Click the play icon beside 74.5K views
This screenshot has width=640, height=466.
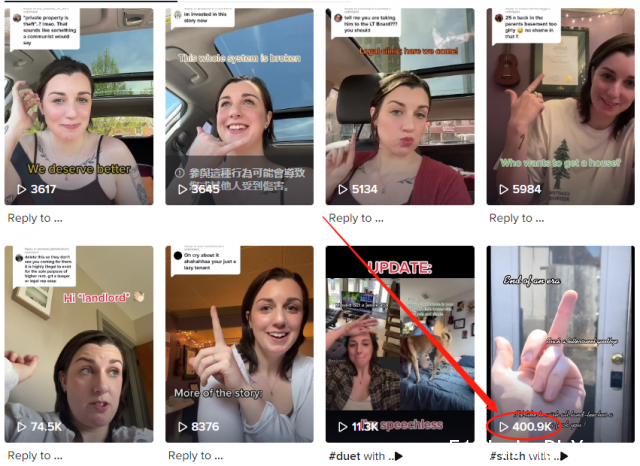pos(22,427)
